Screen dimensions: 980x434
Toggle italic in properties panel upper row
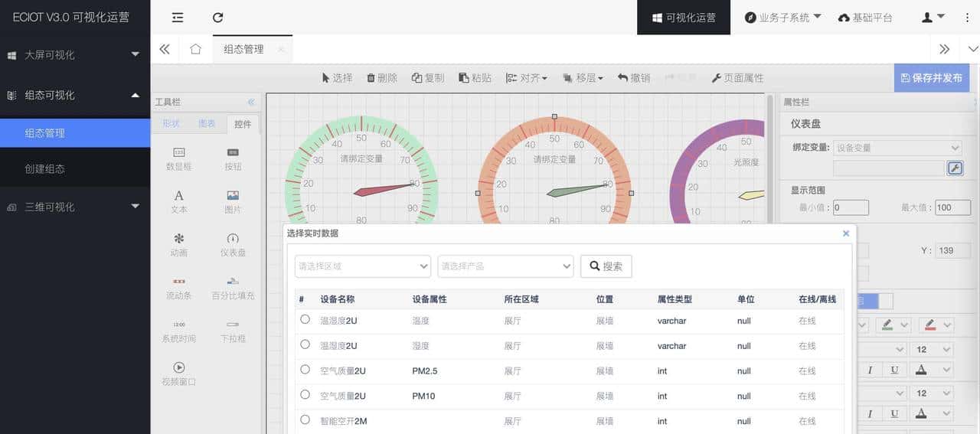click(x=870, y=370)
